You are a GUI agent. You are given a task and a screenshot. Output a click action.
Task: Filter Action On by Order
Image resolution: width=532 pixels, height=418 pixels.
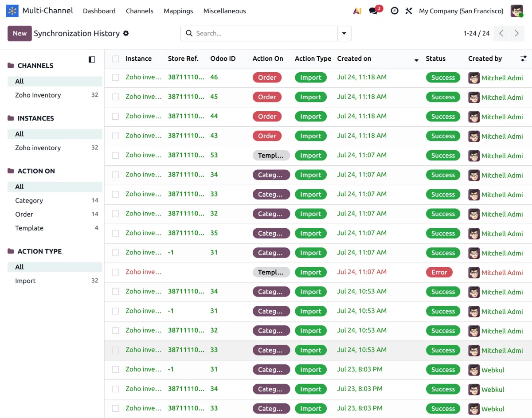coord(55,215)
